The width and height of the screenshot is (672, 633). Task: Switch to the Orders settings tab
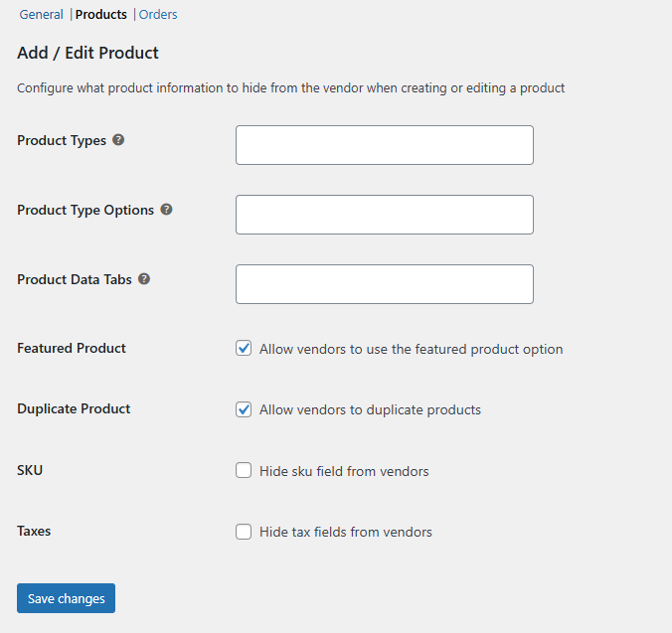click(x=158, y=15)
